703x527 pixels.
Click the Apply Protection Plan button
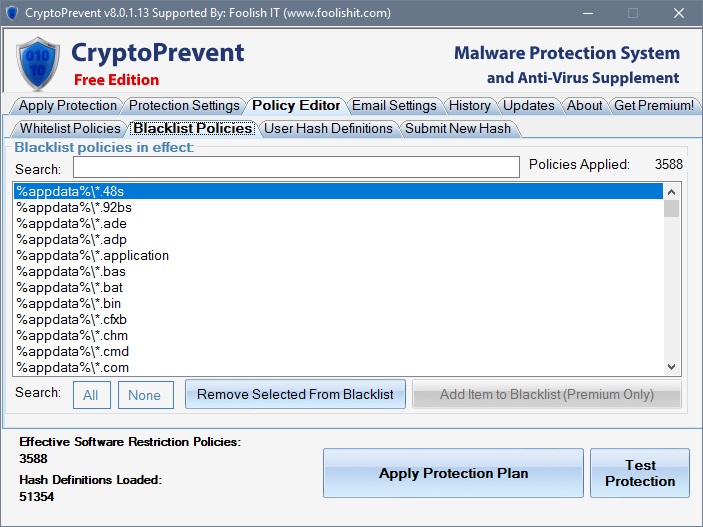click(453, 473)
